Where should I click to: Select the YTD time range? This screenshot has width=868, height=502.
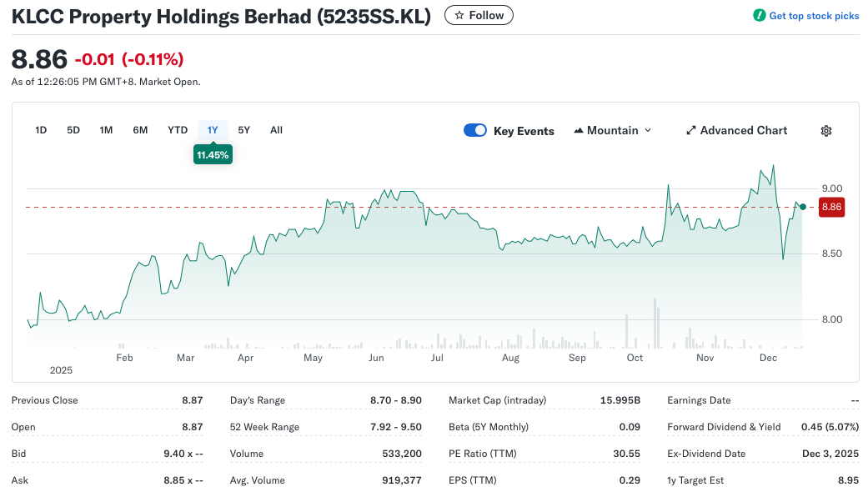[178, 130]
